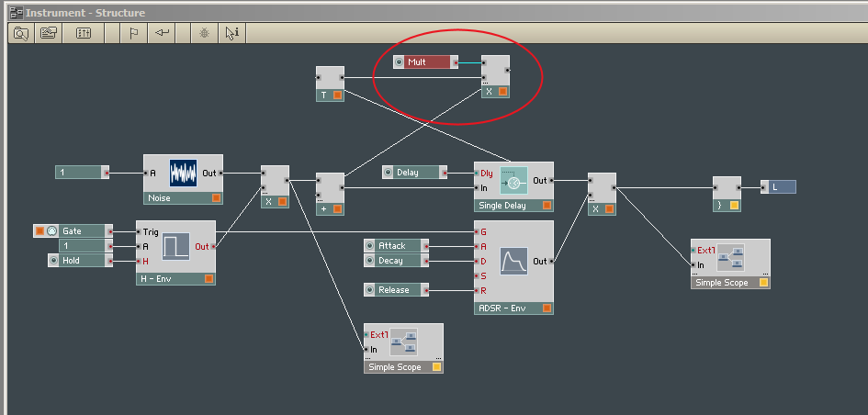This screenshot has width=868, height=415.
Task: Click the G input port on ADSR - Env
Action: point(477,232)
